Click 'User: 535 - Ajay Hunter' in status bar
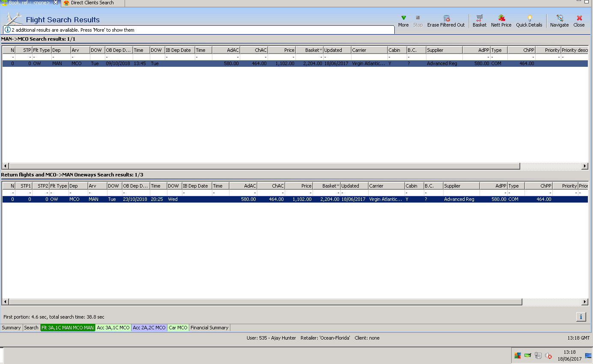Viewport: 593px width, 364px height. (271, 338)
